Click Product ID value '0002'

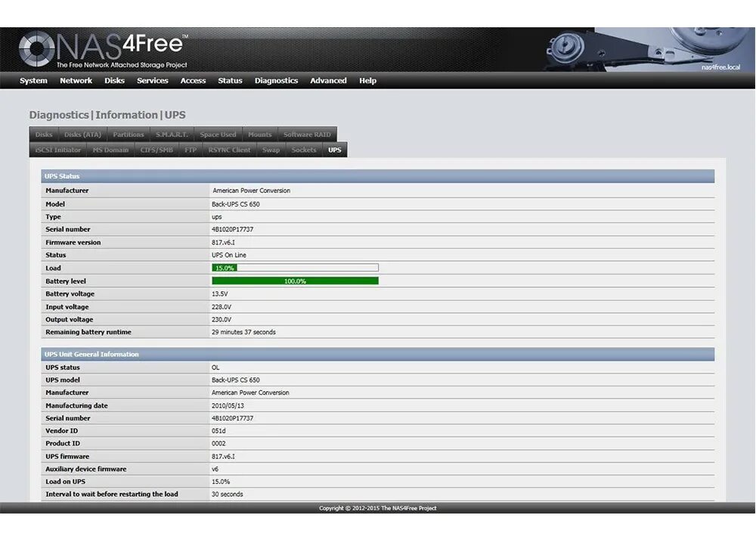tap(218, 443)
